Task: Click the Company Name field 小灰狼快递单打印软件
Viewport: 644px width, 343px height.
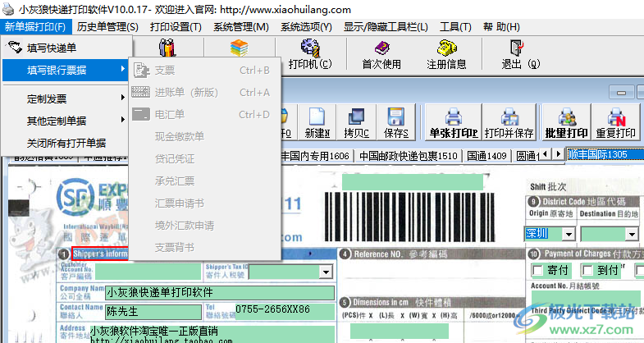Action: point(220,292)
